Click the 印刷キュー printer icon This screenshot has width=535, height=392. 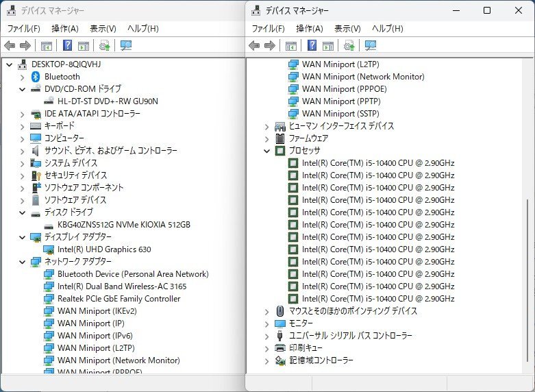(279, 348)
